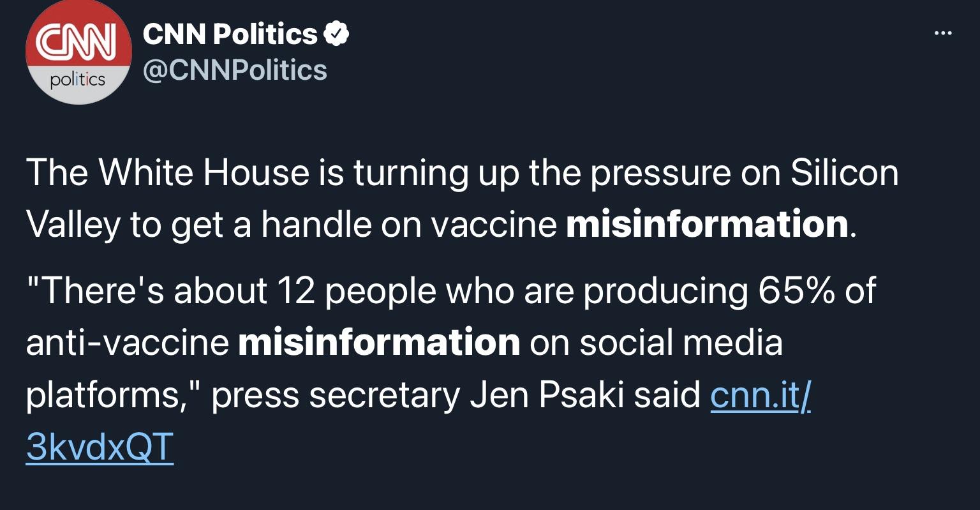Select the quoted Jen Psaki text
Image resolution: width=980 pixels, height=510 pixels.
447,290
